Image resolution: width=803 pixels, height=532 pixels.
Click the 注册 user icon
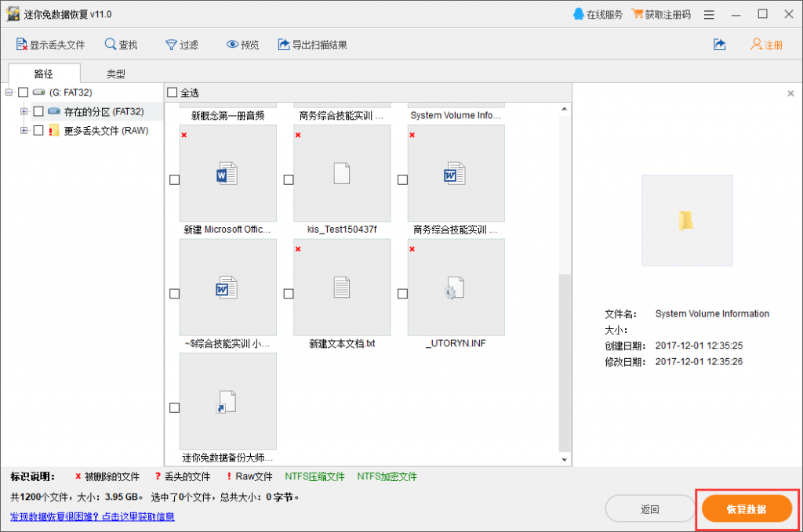click(756, 45)
